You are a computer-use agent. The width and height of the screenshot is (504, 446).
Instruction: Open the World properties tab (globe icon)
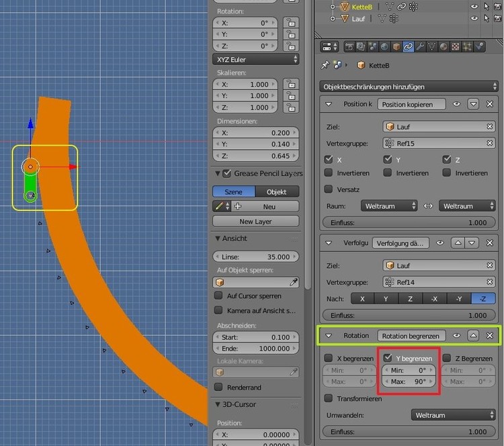(x=384, y=47)
